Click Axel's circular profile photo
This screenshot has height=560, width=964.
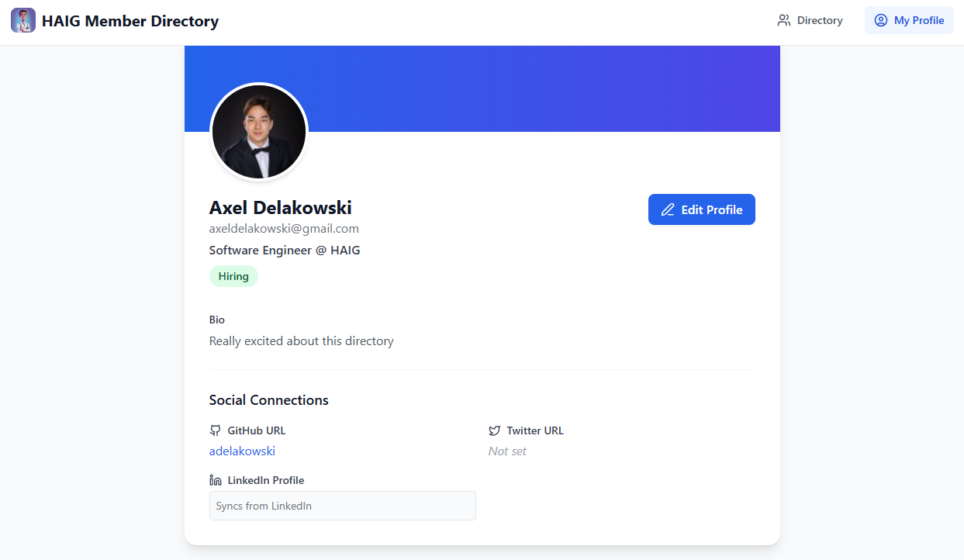pyautogui.click(x=258, y=131)
